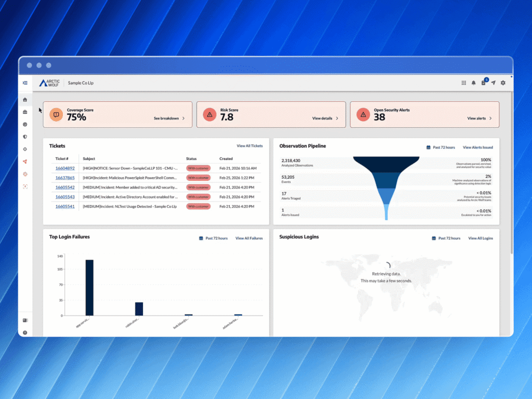The width and height of the screenshot is (532, 399).
Task: Click the Coverage Score chat-alert icon
Action: [56, 115]
